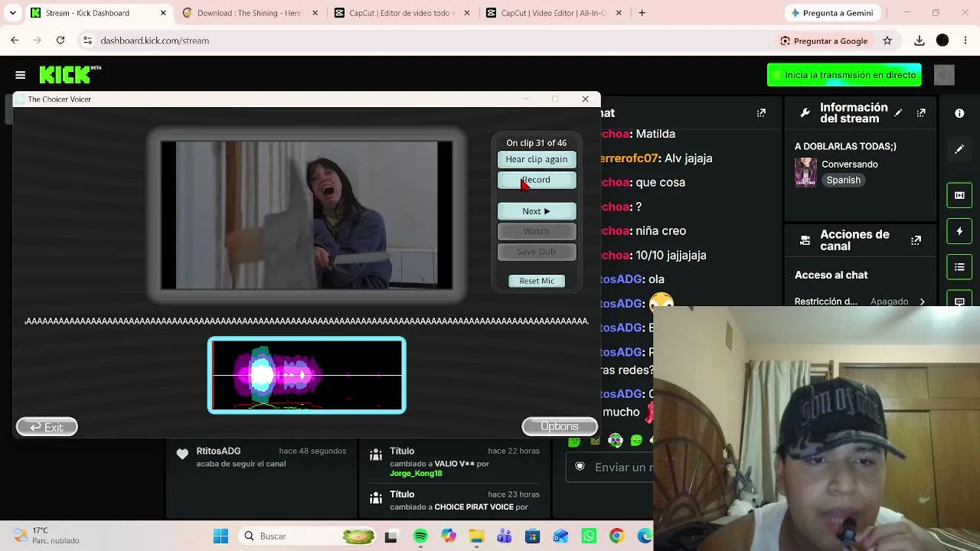Screen dimensions: 980x551
Task: Open the list icon in right sidebar
Action: click(x=959, y=267)
